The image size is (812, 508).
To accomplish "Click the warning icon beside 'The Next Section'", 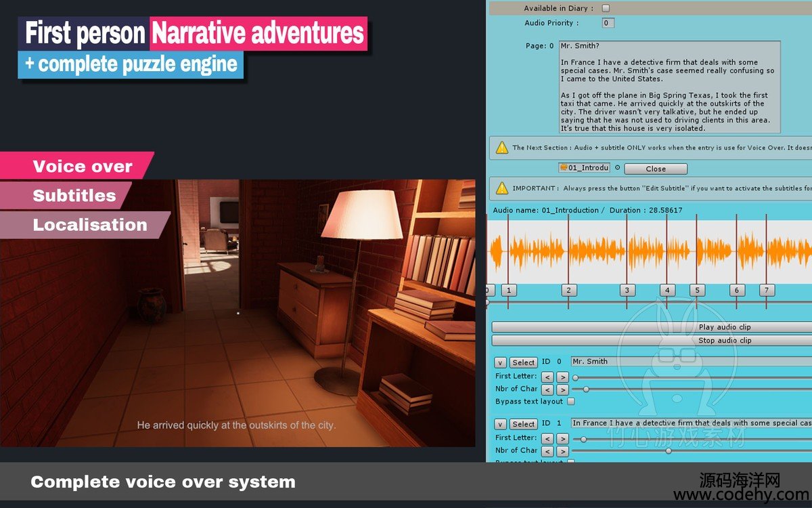I will click(501, 147).
